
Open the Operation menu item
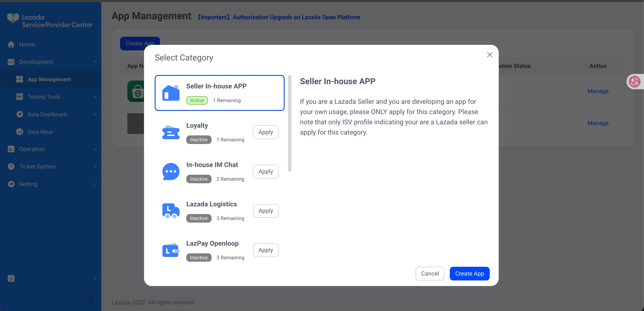[50, 149]
